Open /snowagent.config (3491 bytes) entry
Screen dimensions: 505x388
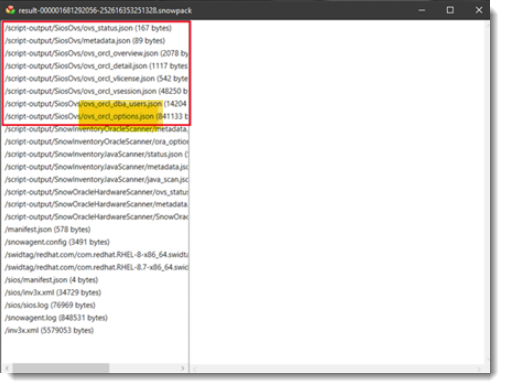coord(57,242)
